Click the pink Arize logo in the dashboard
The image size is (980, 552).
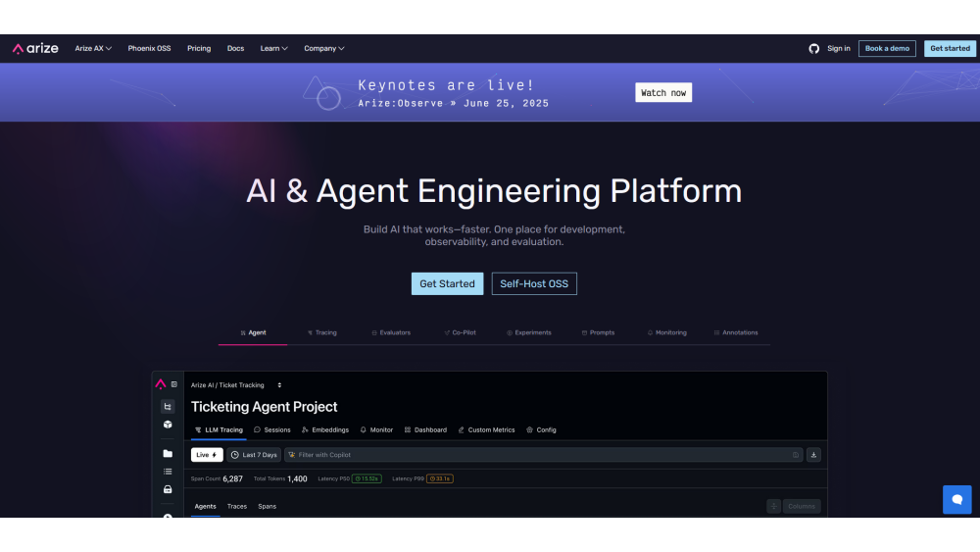pos(161,383)
